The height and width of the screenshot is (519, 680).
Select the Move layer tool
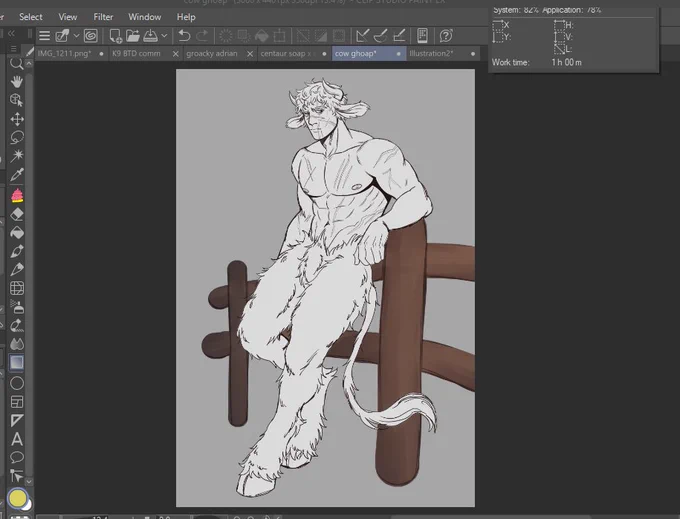pyautogui.click(x=16, y=119)
